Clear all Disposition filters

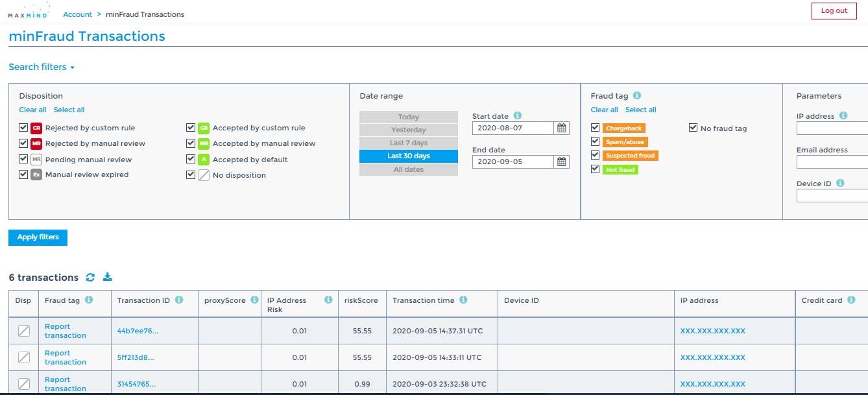click(32, 110)
